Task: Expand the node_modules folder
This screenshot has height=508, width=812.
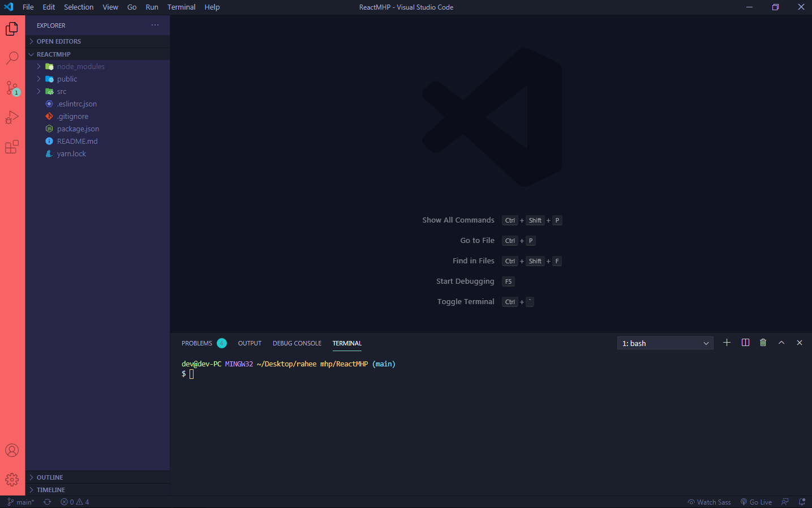Action: tap(97, 66)
